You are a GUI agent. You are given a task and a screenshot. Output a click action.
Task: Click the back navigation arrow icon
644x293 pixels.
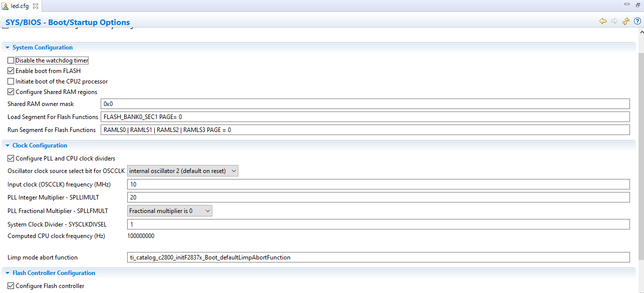coord(602,21)
